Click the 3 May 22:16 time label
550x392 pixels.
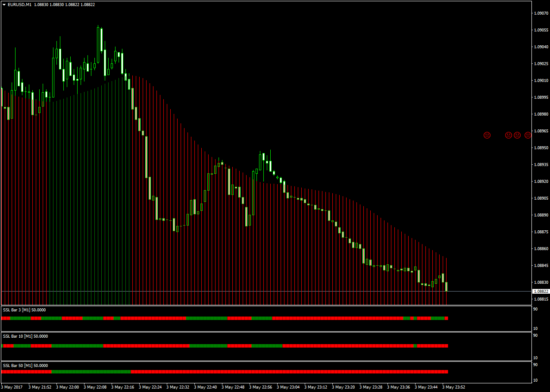pyautogui.click(x=123, y=387)
